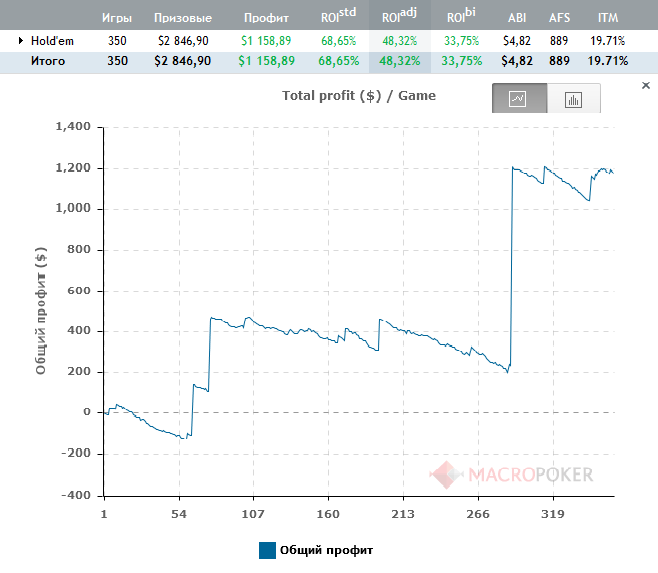Click the Total profit chart title
This screenshot has width=658, height=573.
tap(359, 96)
